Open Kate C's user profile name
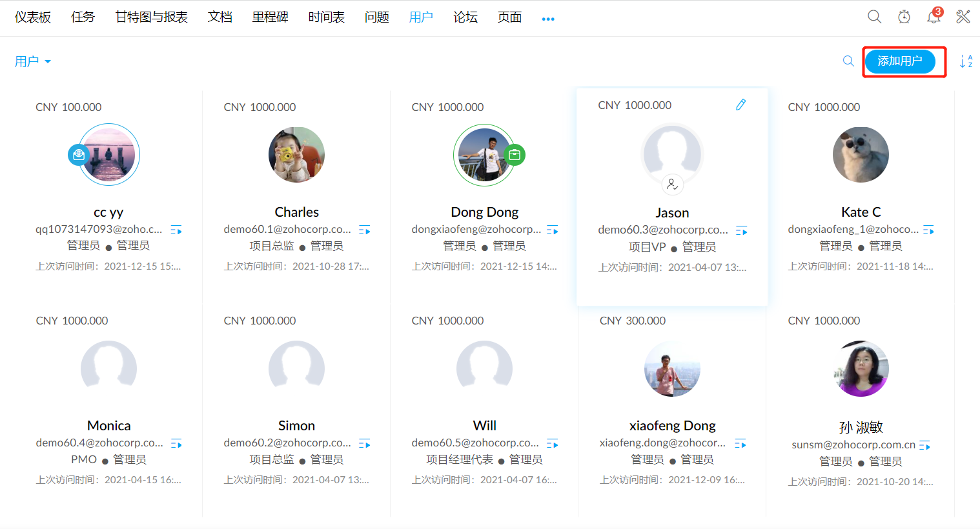The image size is (980, 529). (x=861, y=212)
